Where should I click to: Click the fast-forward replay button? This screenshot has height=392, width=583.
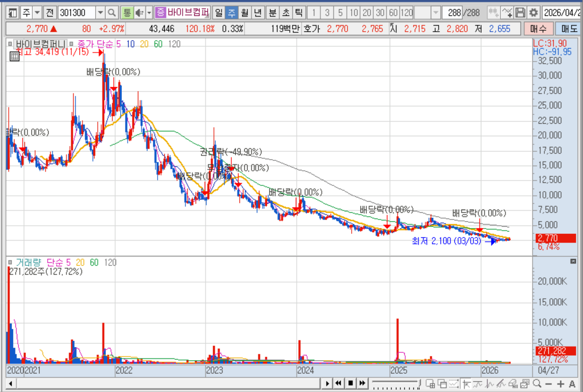coord(363,383)
